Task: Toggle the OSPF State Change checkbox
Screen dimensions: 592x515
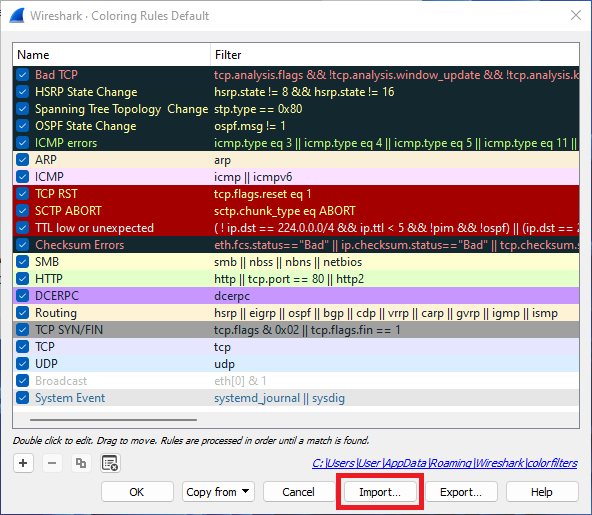Action: 23,126
